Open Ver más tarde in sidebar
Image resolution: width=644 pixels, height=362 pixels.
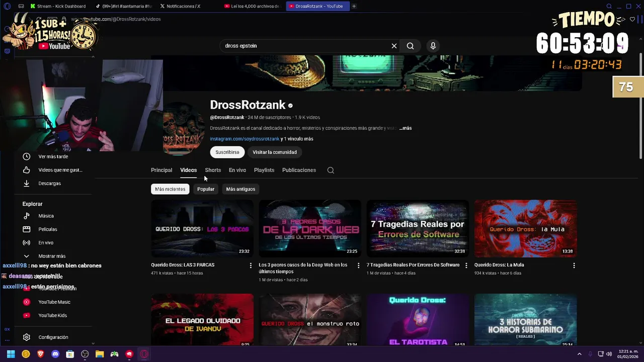(53, 156)
